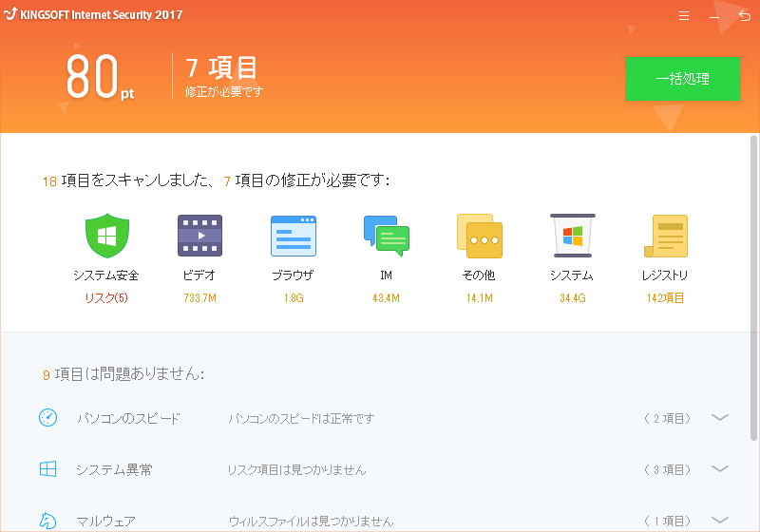Click the (2 項目) count
The image size is (760, 532).
pos(668,418)
